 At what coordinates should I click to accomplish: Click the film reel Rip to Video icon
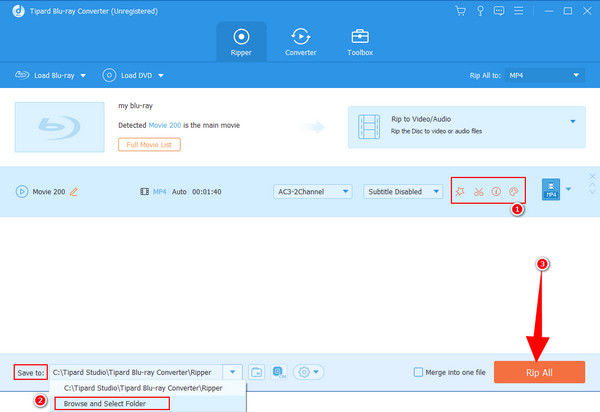pos(369,127)
